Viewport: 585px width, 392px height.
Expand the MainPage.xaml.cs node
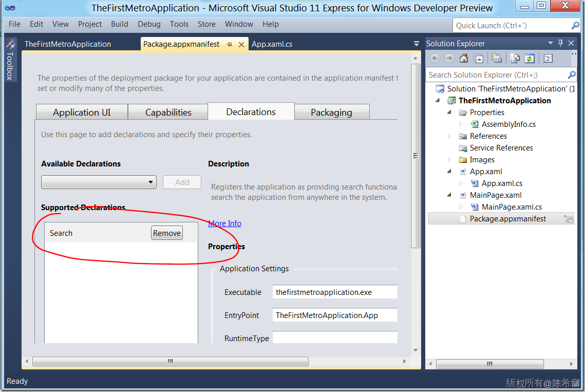(x=461, y=207)
